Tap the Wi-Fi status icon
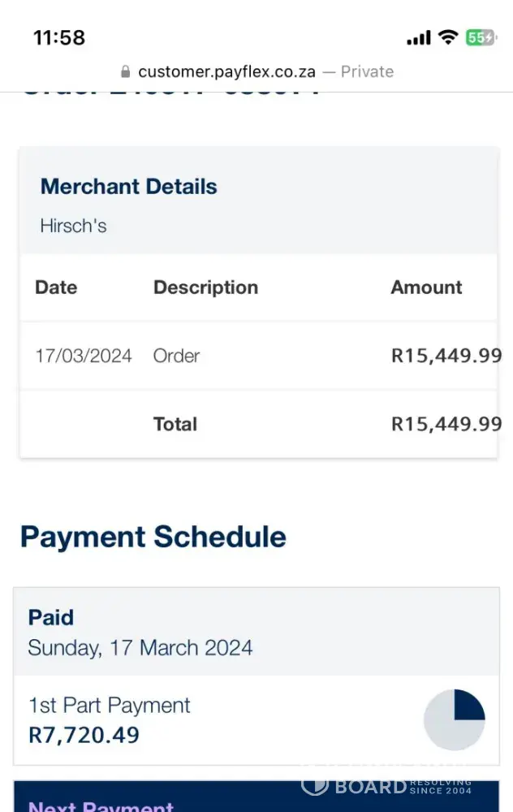The height and width of the screenshot is (812, 513). click(447, 37)
